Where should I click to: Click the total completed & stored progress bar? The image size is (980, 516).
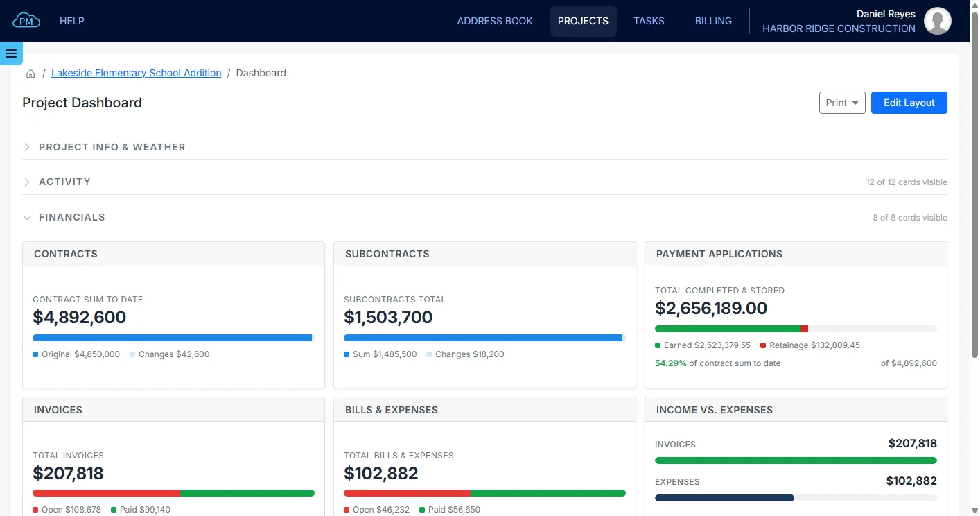coord(796,329)
